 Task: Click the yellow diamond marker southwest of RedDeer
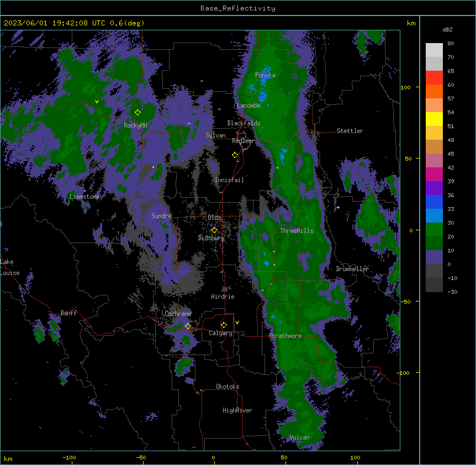coord(235,155)
